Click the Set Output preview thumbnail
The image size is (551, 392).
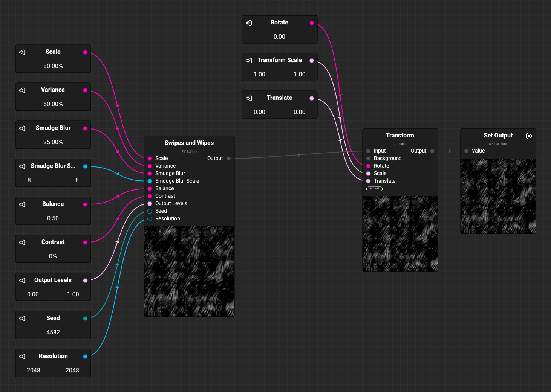click(498, 196)
